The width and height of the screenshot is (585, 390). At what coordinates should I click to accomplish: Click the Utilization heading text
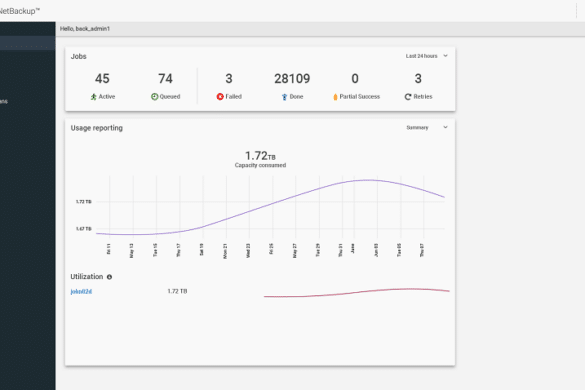click(87, 277)
